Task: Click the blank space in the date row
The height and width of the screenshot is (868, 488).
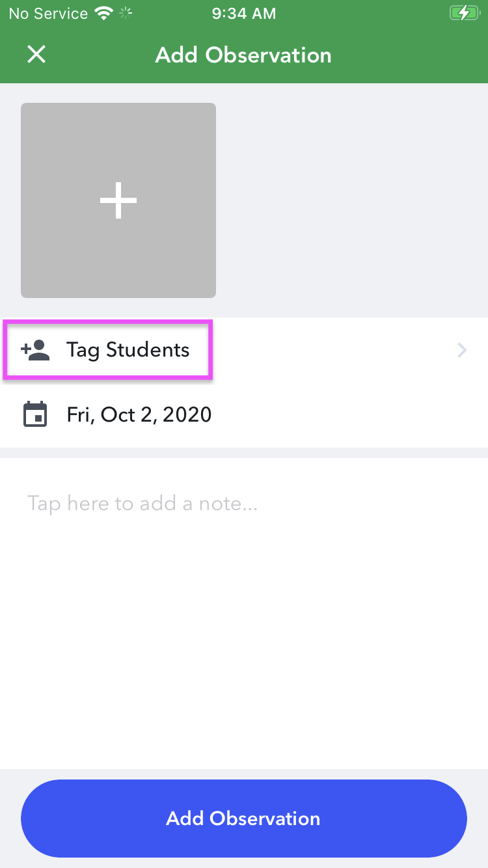Action: (x=350, y=415)
